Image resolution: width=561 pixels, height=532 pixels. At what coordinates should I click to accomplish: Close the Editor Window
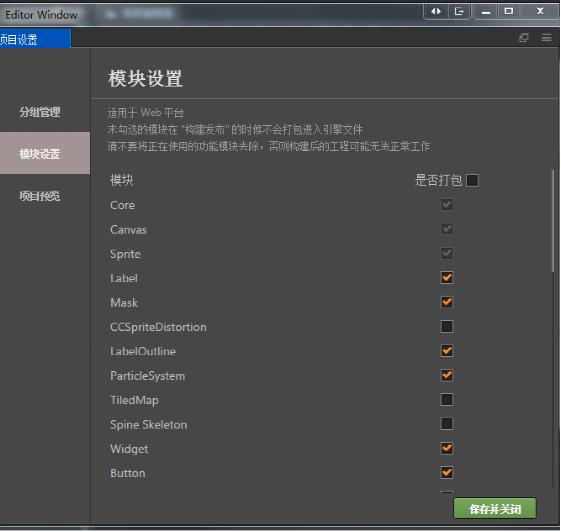pos(540,11)
